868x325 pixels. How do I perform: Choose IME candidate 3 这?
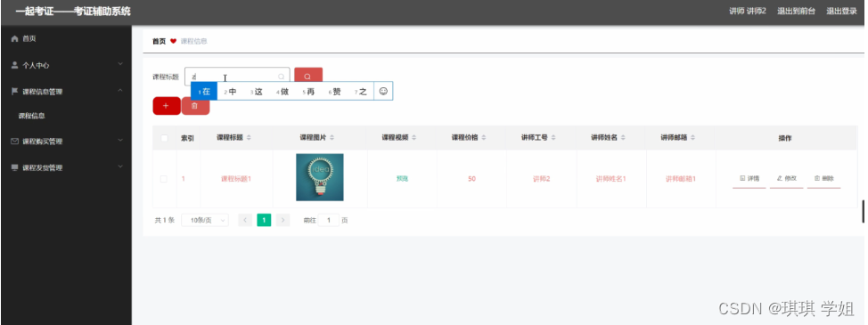tap(256, 92)
